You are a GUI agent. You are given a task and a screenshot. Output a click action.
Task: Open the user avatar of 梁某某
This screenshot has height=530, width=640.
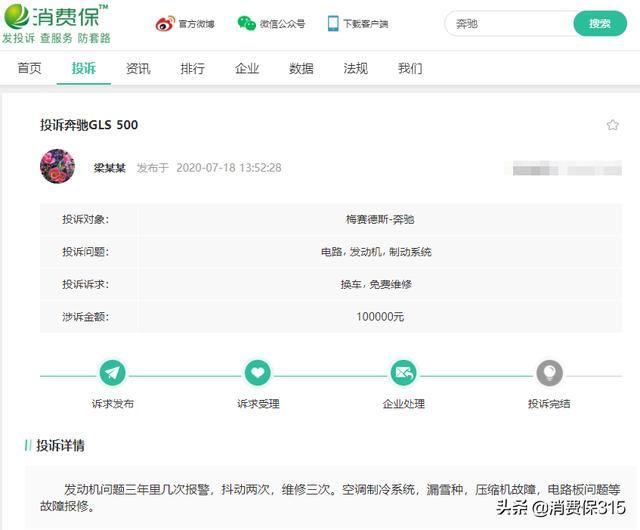[x=58, y=166]
